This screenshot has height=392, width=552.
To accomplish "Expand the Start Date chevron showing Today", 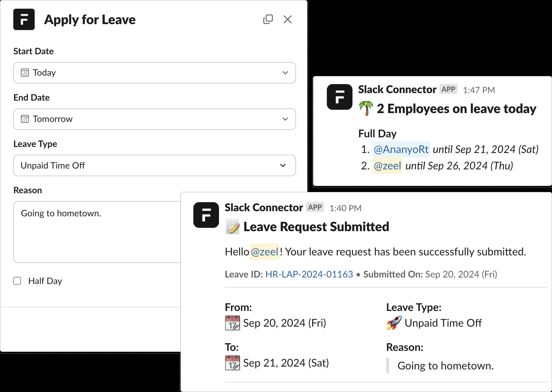I will 285,73.
